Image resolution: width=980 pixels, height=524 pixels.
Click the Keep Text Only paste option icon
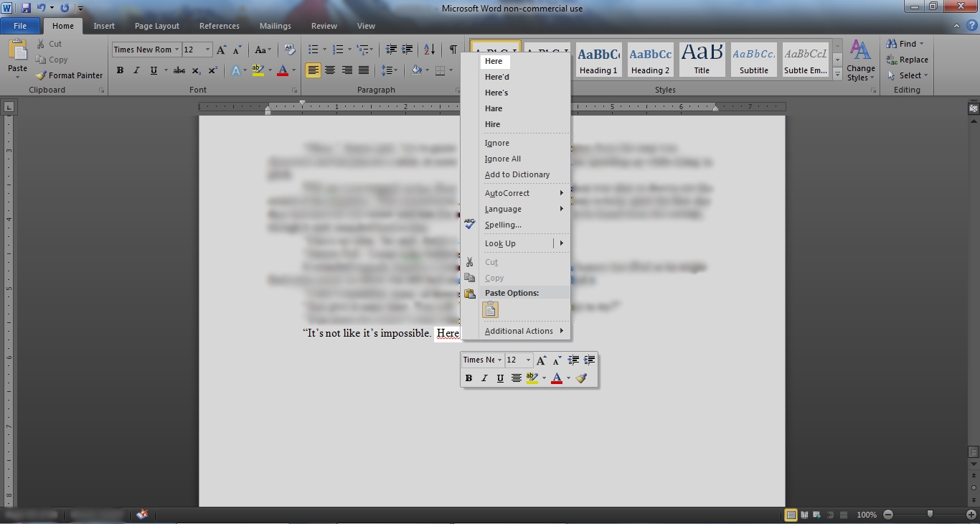[491, 309]
